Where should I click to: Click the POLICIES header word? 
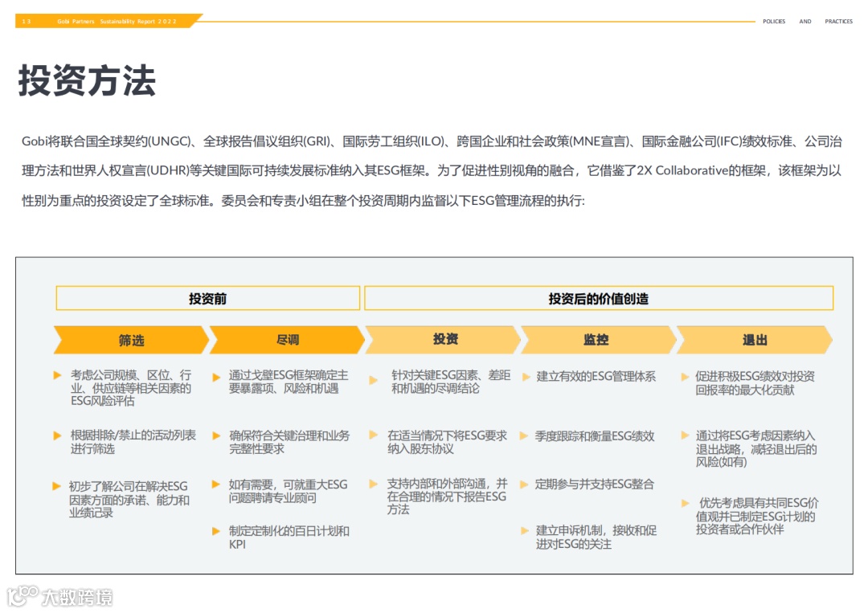tap(774, 22)
